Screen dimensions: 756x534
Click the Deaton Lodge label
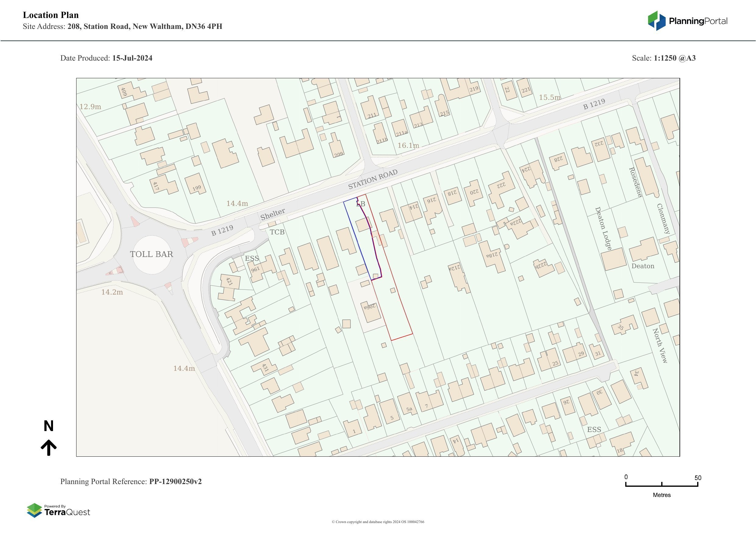(603, 228)
